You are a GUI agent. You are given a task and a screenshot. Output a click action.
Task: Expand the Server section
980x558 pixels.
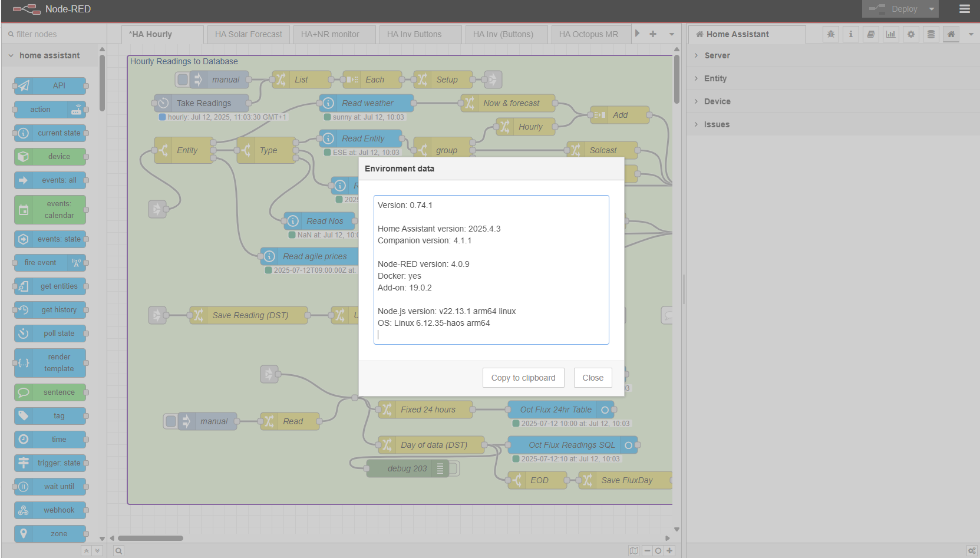[717, 55]
